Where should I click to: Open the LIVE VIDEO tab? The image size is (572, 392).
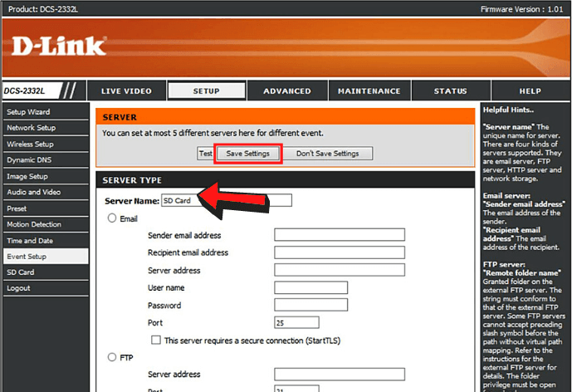(x=126, y=91)
